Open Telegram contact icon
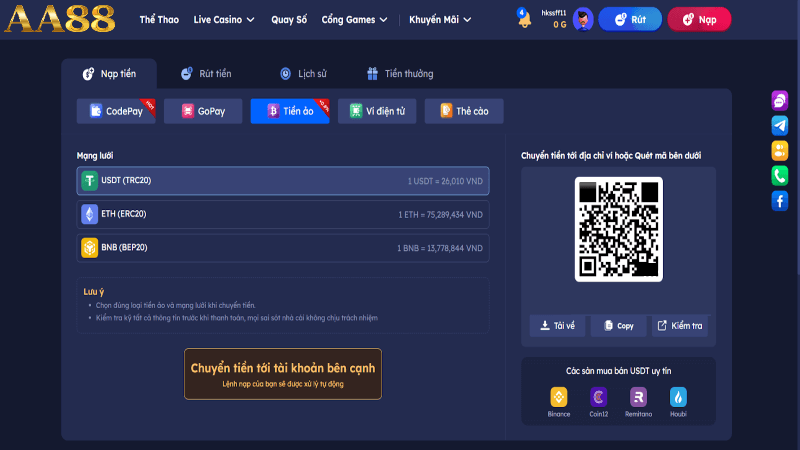This screenshot has height=450, width=800. 780,126
